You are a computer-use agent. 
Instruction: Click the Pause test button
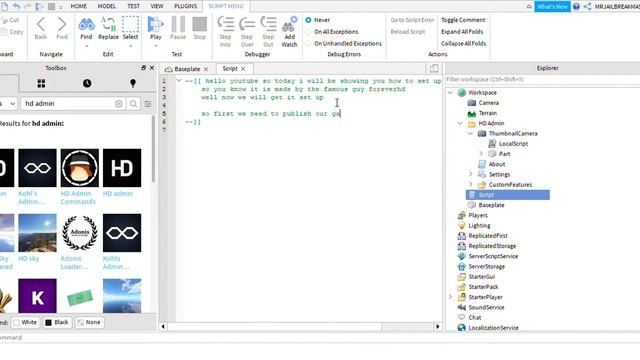pyautogui.click(x=178, y=24)
